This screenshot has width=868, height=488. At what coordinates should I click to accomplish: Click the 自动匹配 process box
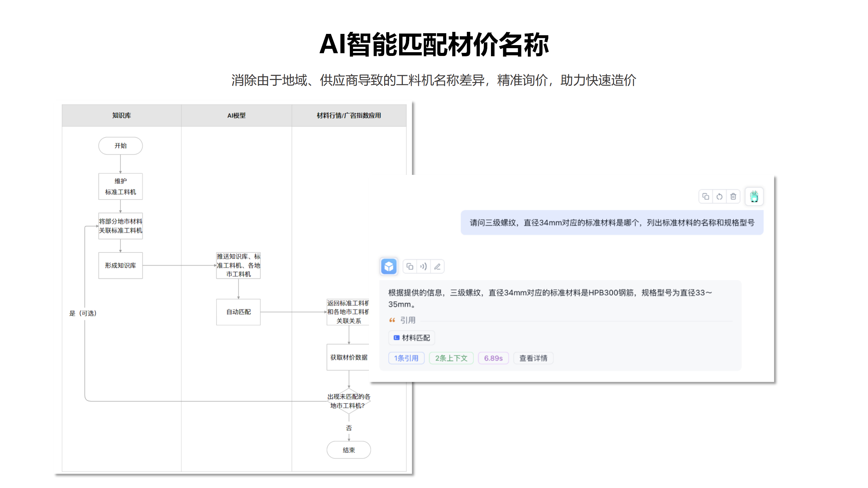(238, 312)
